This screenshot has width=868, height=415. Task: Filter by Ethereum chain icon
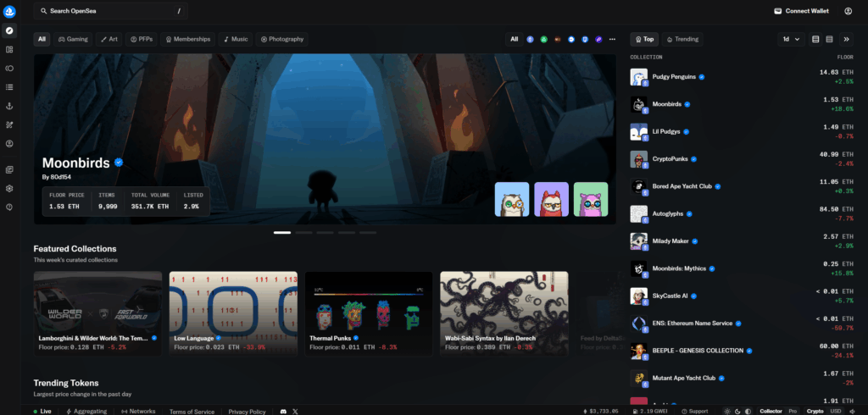[x=530, y=39]
